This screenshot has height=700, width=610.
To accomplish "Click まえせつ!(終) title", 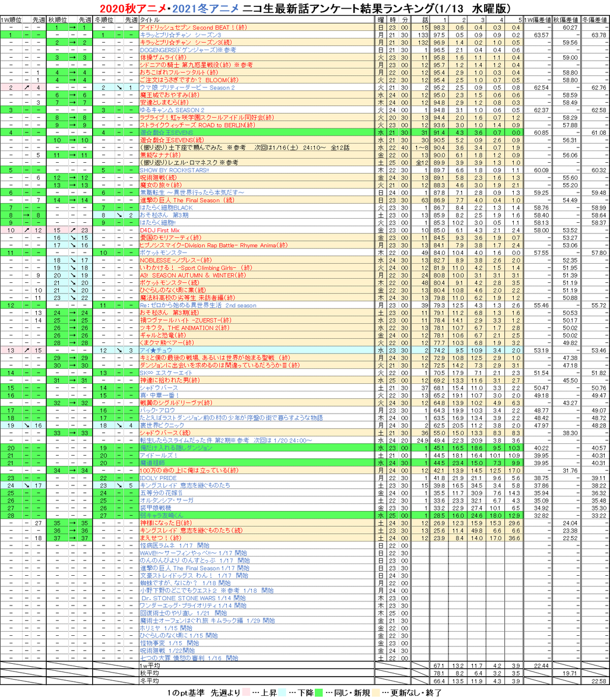I will (160, 539).
